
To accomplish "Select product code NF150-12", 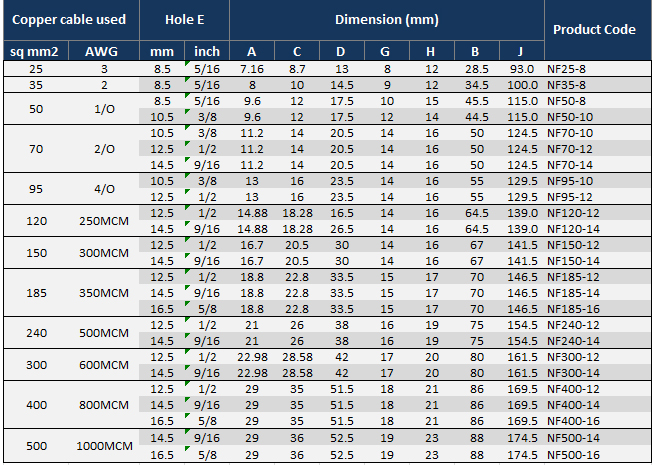I will coord(573,245).
